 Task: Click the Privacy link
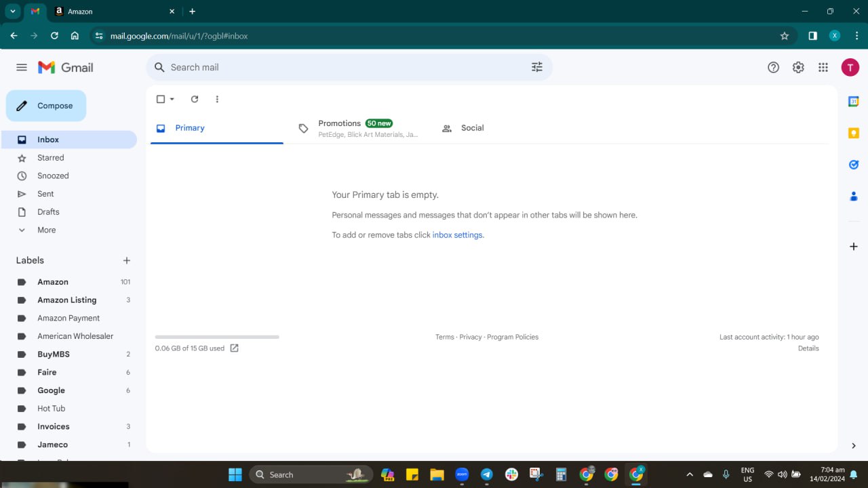coord(471,337)
